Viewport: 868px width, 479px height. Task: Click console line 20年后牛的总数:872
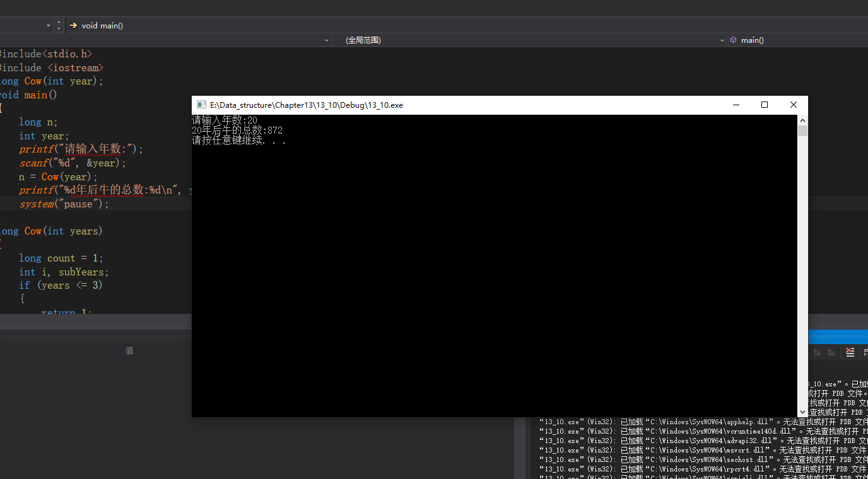point(237,130)
